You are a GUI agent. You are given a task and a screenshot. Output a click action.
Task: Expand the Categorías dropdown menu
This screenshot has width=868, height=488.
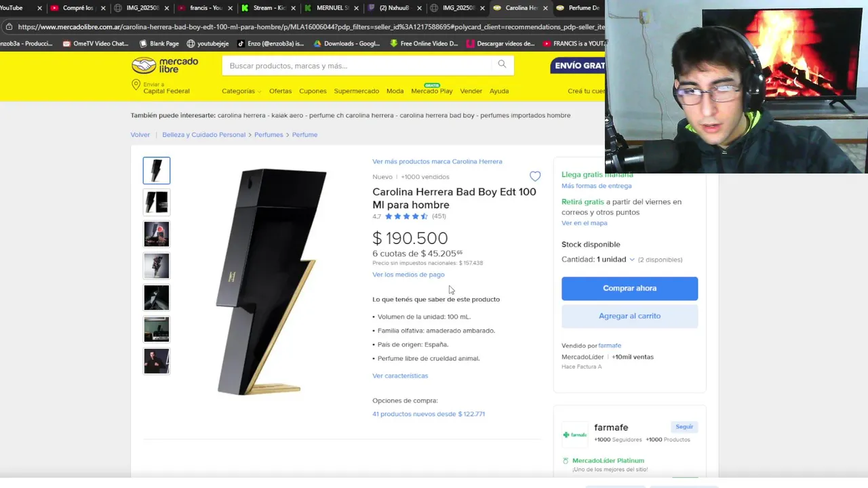pyautogui.click(x=241, y=91)
